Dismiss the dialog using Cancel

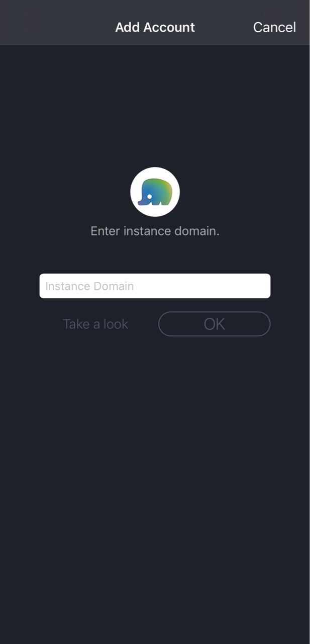[274, 27]
